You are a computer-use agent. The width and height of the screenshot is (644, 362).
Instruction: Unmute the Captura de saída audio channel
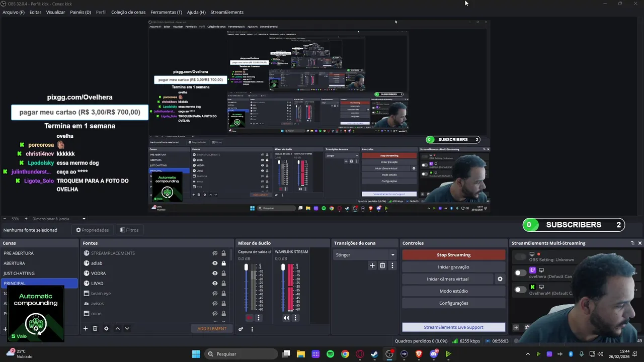click(x=250, y=318)
